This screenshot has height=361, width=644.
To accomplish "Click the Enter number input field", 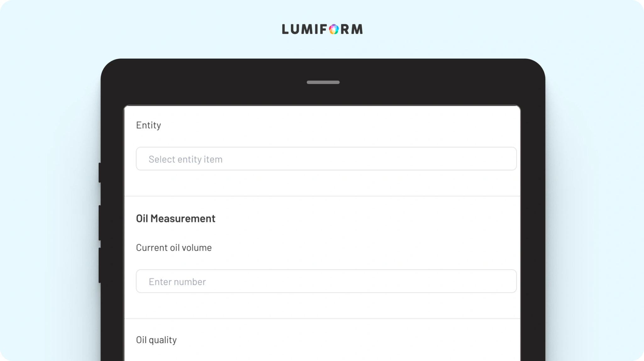I will (326, 281).
